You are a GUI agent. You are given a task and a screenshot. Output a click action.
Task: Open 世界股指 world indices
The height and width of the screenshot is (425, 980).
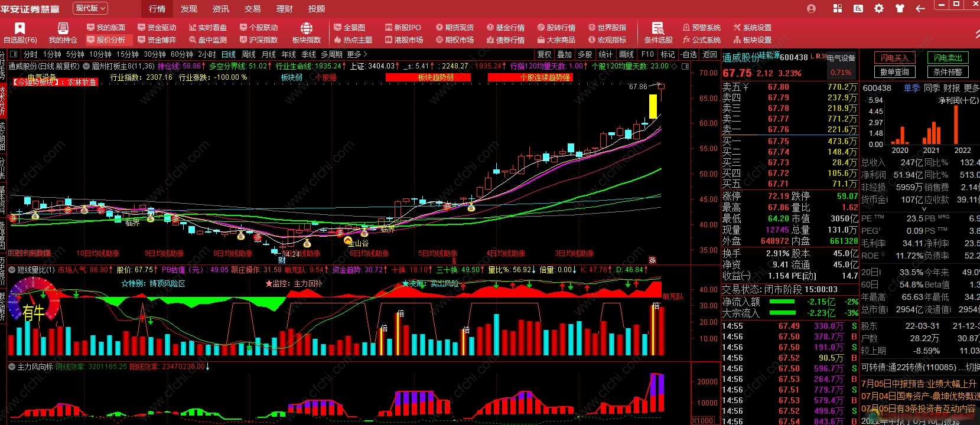tap(607, 28)
